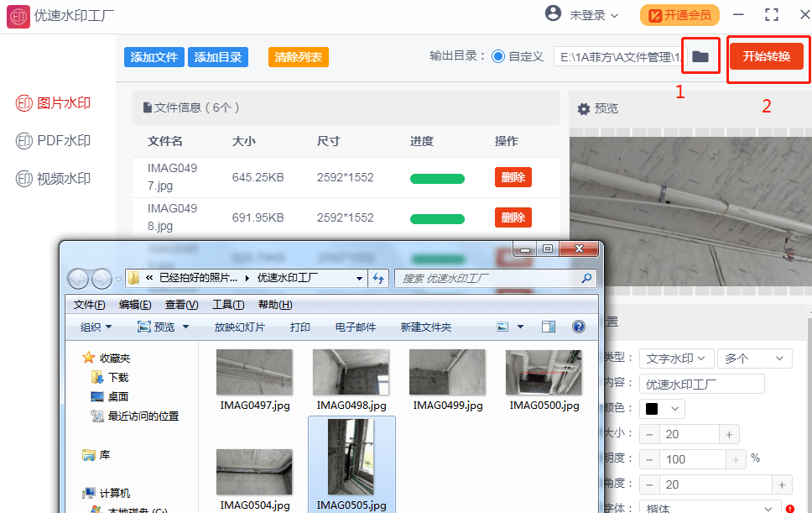This screenshot has height=513, width=812.
Task: Click the 开始转换 button
Action: pos(767,56)
